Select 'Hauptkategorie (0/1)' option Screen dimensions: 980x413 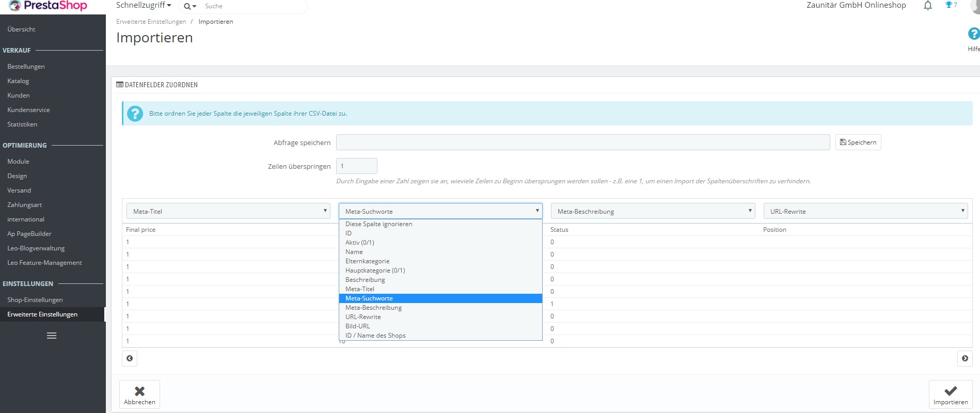click(440, 271)
